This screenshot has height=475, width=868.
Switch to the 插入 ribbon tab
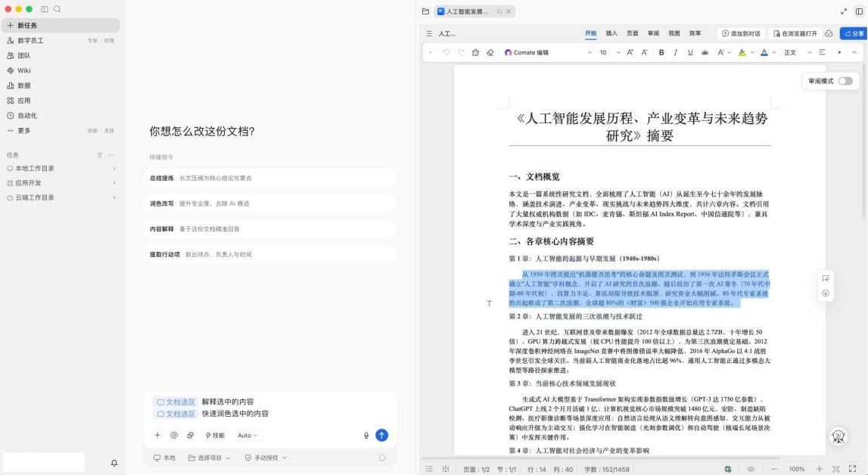point(611,34)
